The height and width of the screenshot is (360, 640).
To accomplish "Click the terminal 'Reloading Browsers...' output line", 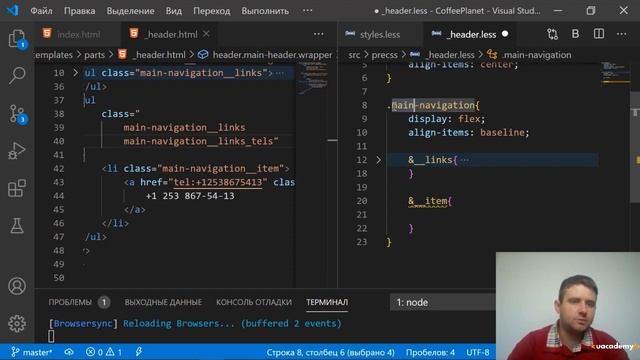I will pyautogui.click(x=195, y=324).
